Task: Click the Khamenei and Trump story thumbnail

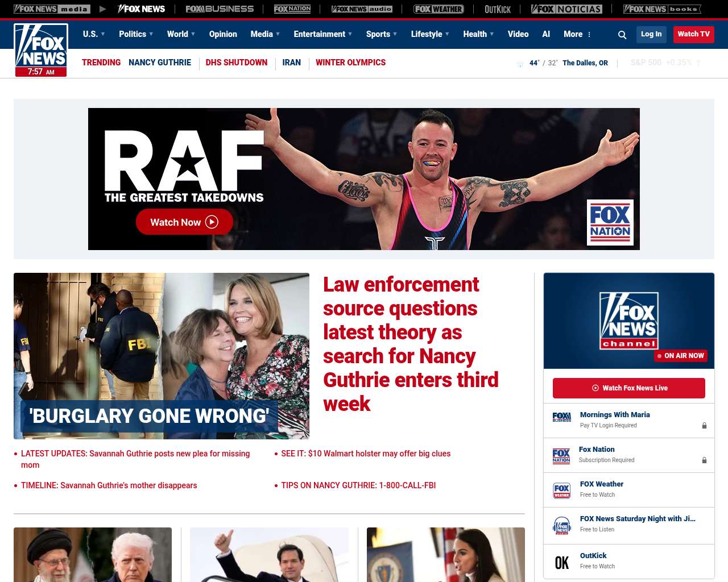Action: coord(93,555)
